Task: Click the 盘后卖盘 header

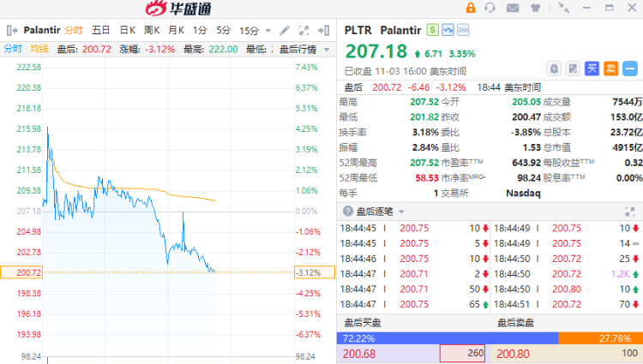Action: pyautogui.click(x=515, y=323)
